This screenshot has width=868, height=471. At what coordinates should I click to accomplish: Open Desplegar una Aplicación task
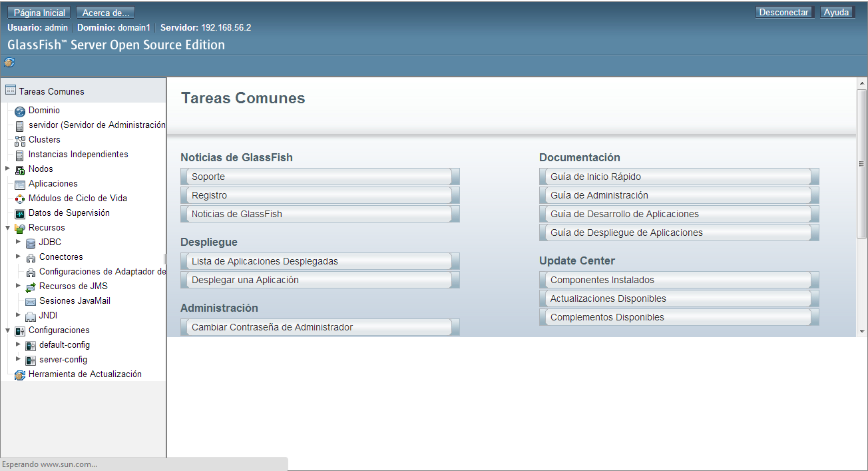point(245,280)
